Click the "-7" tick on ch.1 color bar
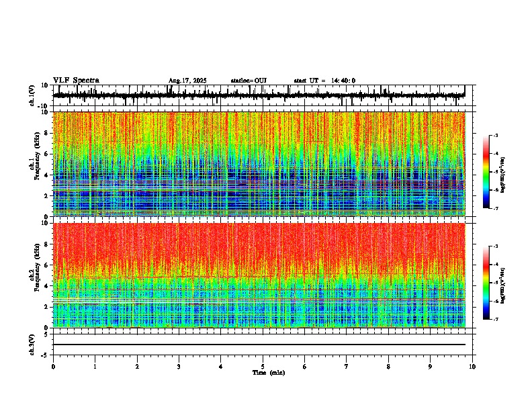The image size is (532, 411). click(495, 208)
